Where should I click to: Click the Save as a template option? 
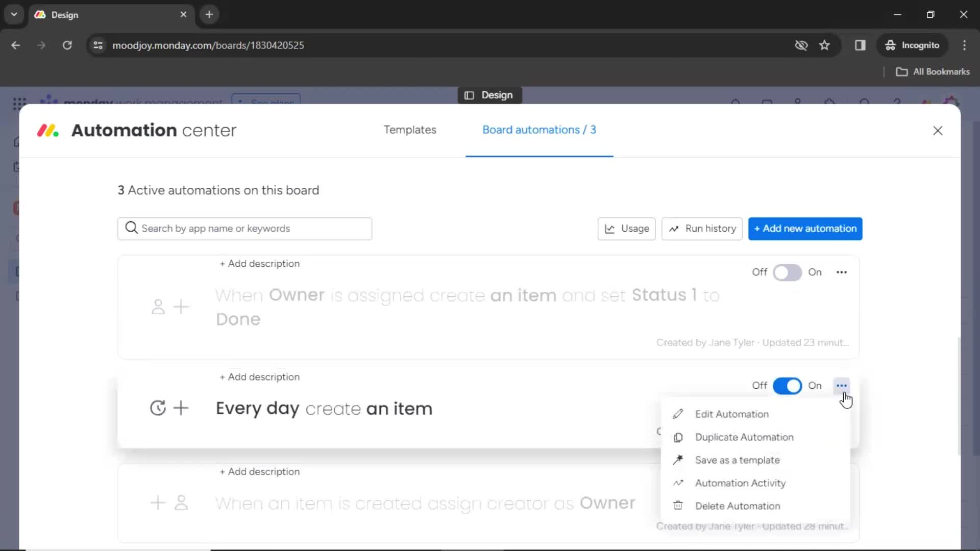click(737, 460)
